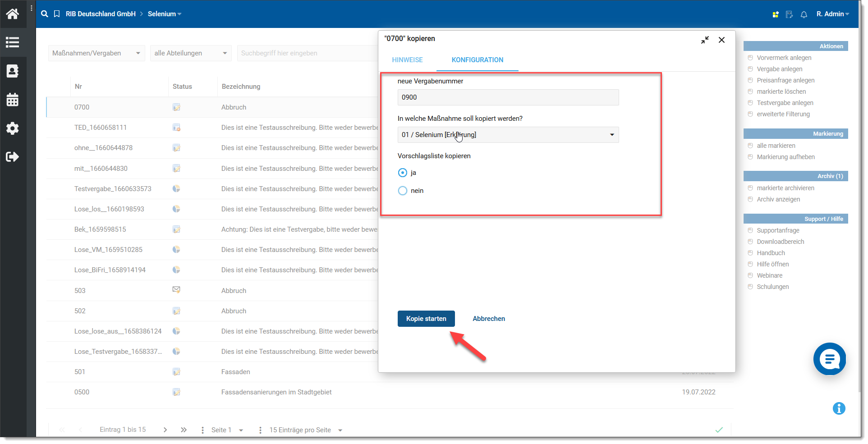868x444 pixels.
Task: Click envelope status icon of row 503
Action: (x=176, y=290)
